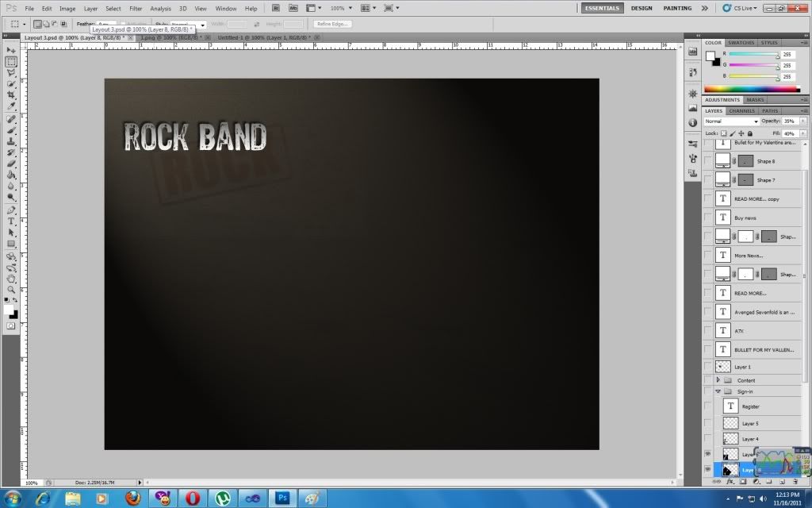Open the Fill slider arrow
This screenshot has width=812, height=508.
(802, 133)
